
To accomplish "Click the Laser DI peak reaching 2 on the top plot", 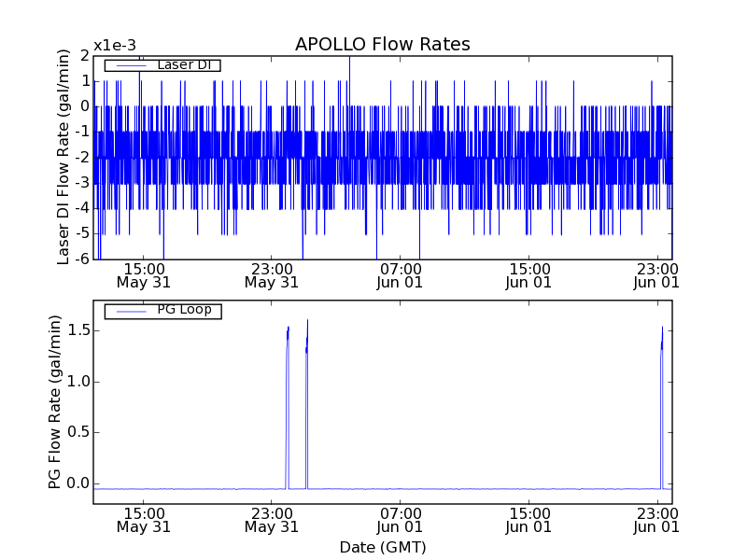I will pyautogui.click(x=350, y=59).
